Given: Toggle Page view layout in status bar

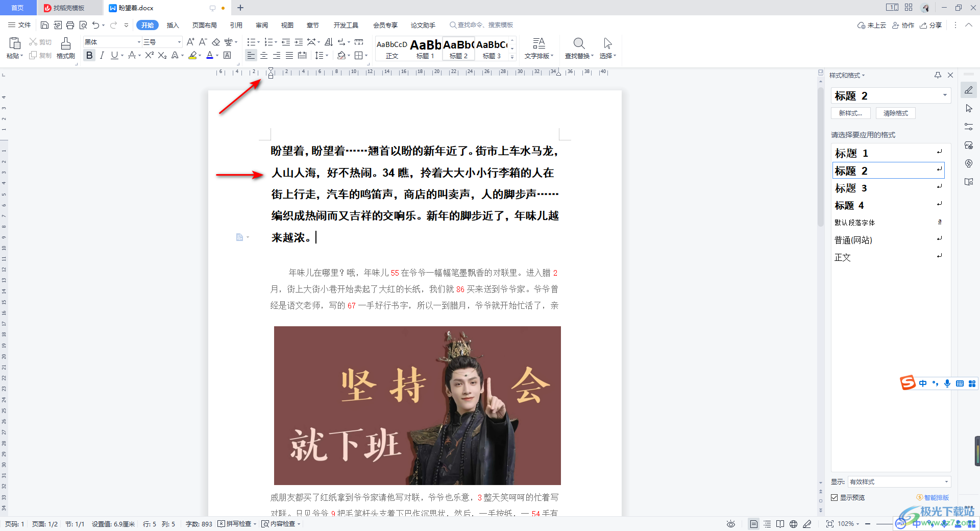Looking at the screenshot, I should (753, 524).
